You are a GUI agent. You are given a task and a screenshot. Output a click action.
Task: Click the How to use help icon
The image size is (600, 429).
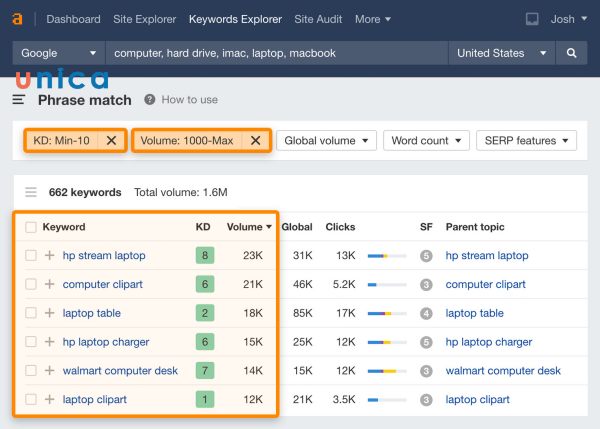[150, 100]
